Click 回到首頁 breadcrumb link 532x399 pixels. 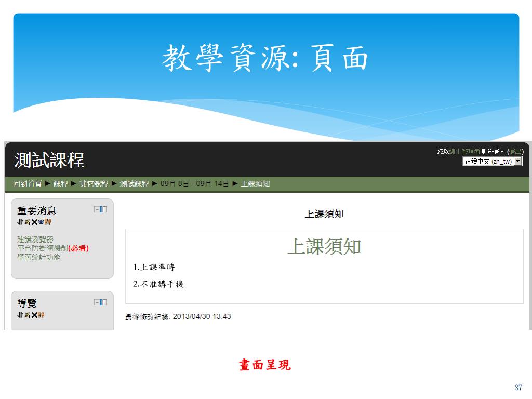pyautogui.click(x=27, y=184)
